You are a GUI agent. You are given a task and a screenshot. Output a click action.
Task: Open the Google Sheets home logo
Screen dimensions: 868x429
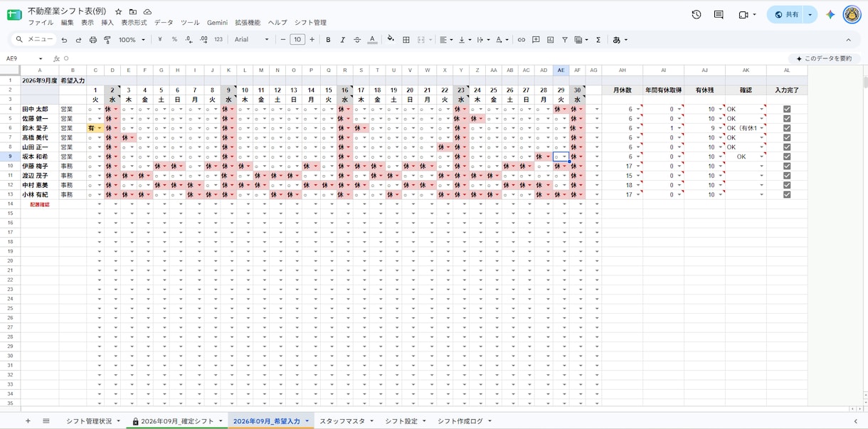[14, 15]
